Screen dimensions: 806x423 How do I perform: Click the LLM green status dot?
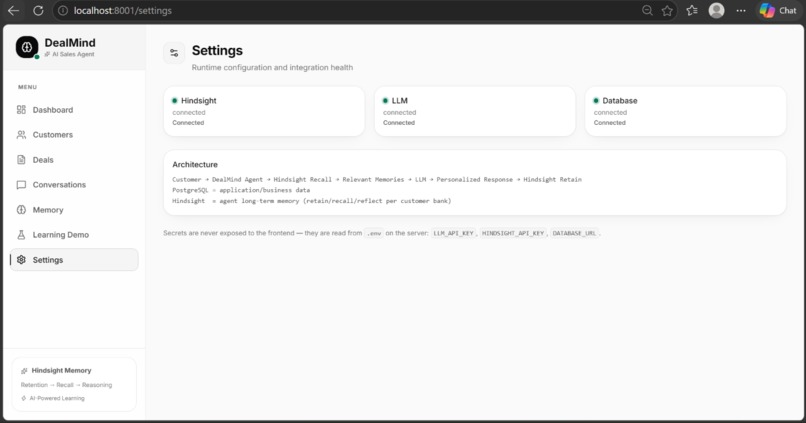coord(386,101)
